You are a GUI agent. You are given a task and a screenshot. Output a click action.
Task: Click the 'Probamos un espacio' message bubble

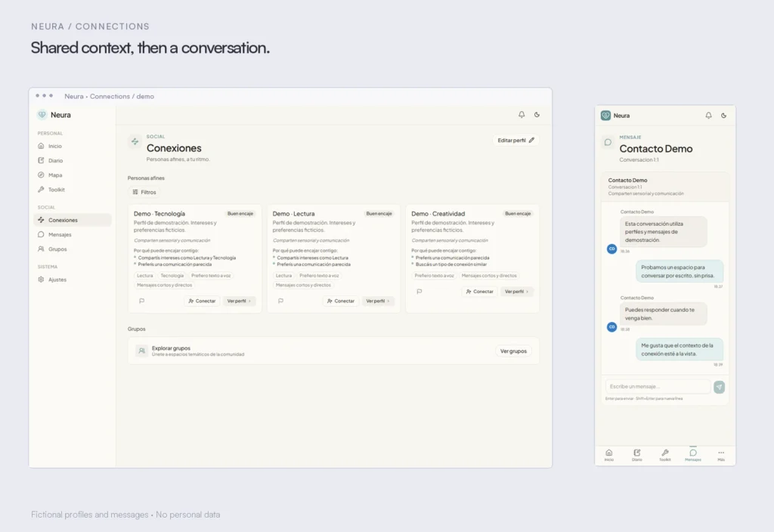coord(680,271)
